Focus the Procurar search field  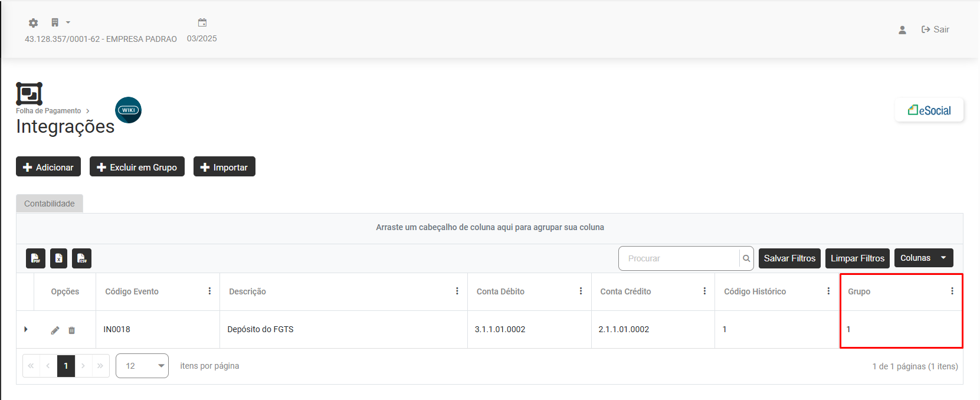pos(679,258)
